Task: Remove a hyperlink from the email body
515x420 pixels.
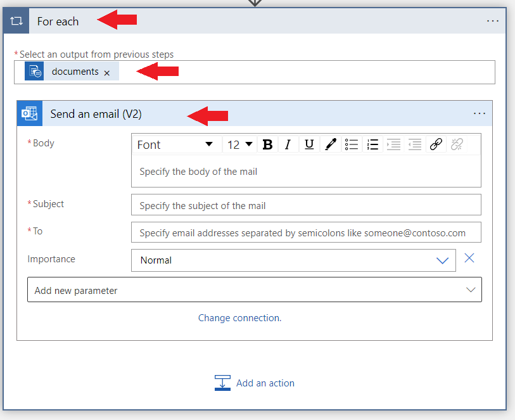Action: tap(456, 144)
